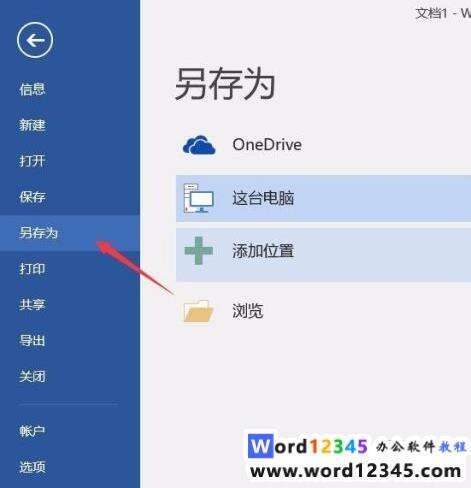This screenshot has width=471, height=488.
Task: Select 新建 (New) in the sidebar
Action: point(32,125)
